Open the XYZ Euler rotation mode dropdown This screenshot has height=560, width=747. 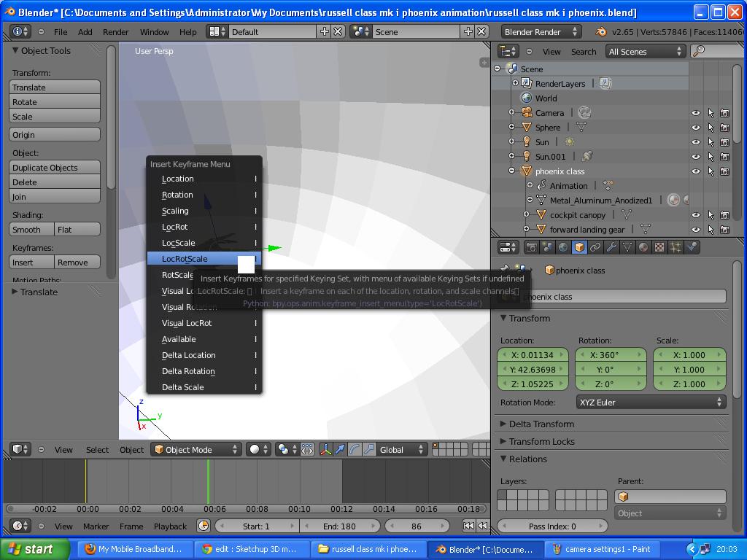coord(650,402)
